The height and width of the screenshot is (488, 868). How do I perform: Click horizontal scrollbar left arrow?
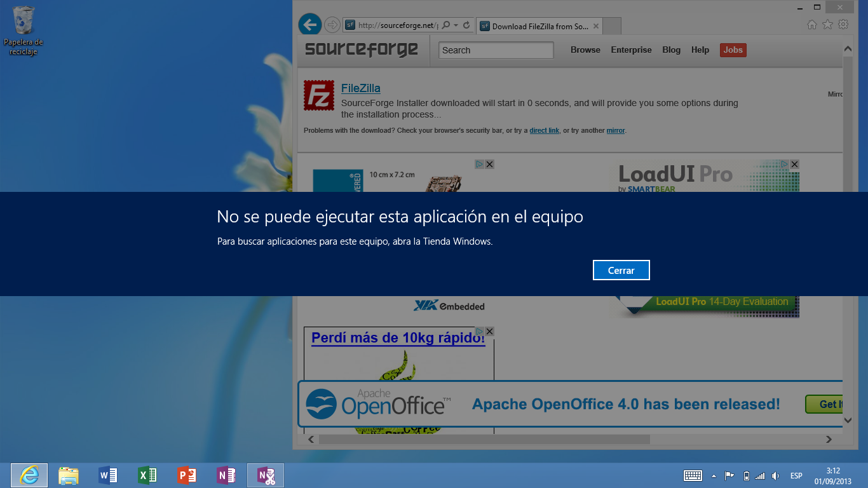click(311, 439)
